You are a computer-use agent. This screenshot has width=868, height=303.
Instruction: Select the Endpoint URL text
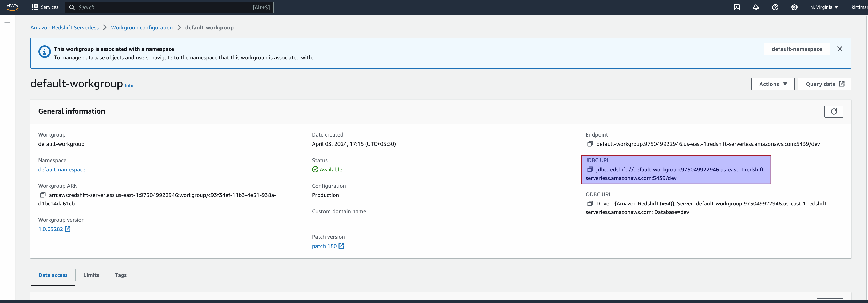708,144
